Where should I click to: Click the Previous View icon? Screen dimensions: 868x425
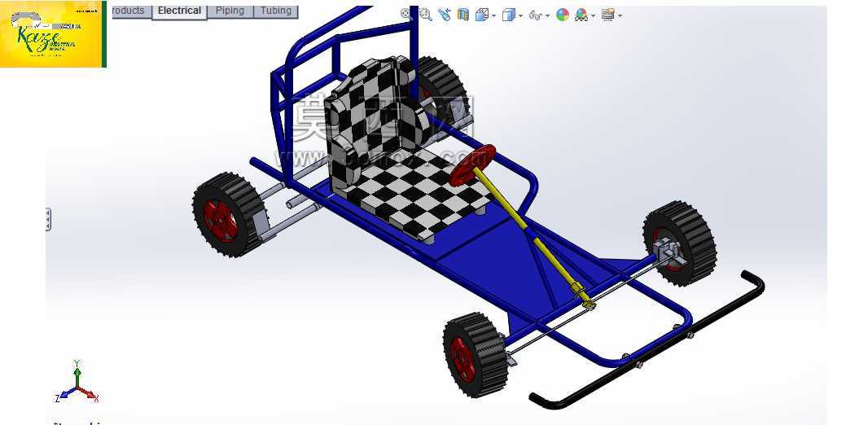click(x=444, y=15)
